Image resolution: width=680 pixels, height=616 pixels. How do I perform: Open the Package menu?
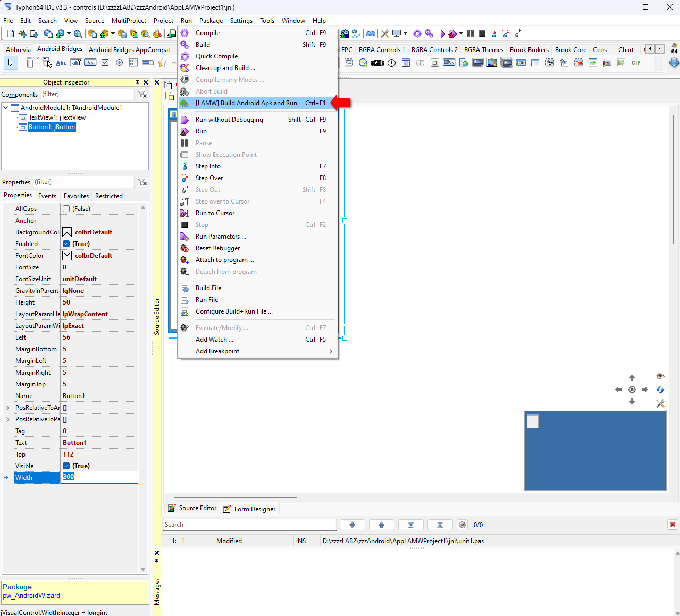coord(211,21)
